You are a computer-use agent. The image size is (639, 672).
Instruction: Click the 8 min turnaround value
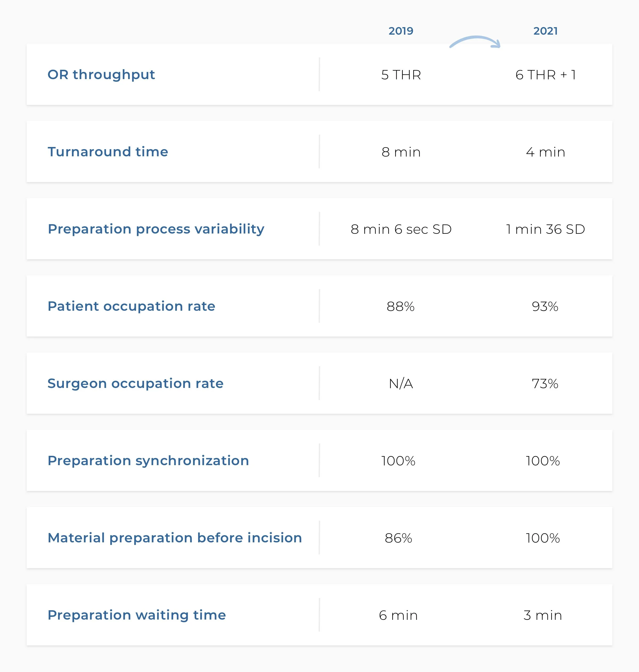coord(401,152)
